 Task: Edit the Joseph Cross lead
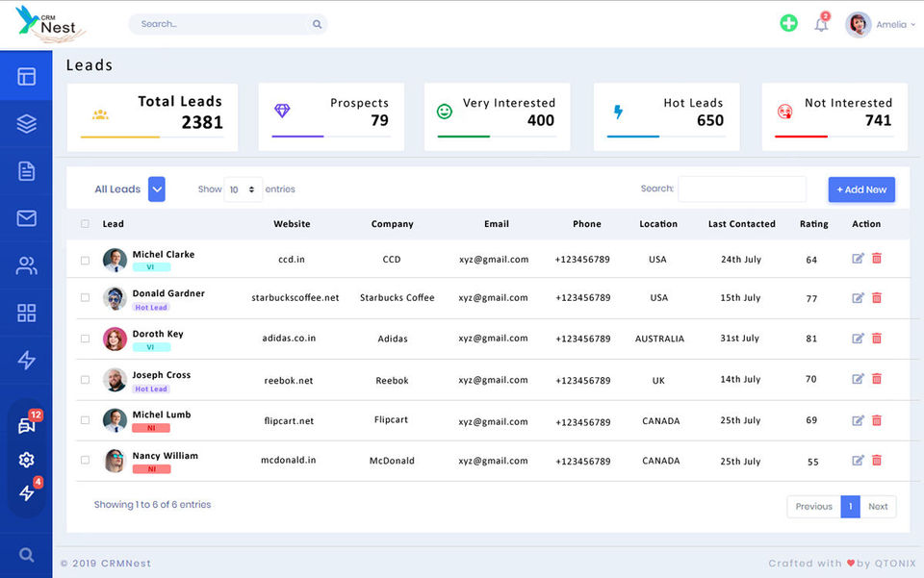point(858,379)
